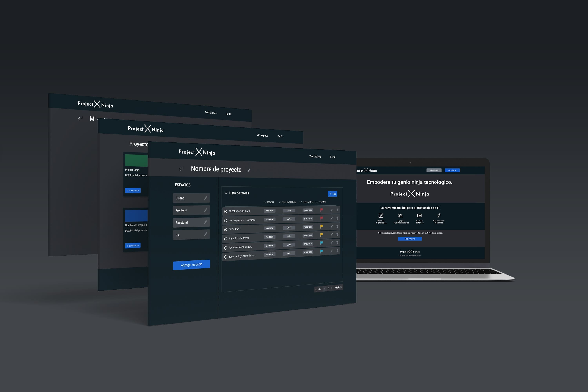The image size is (588, 392).
Task: Click red priority flag on Ver desplegadas task
Action: [321, 218]
